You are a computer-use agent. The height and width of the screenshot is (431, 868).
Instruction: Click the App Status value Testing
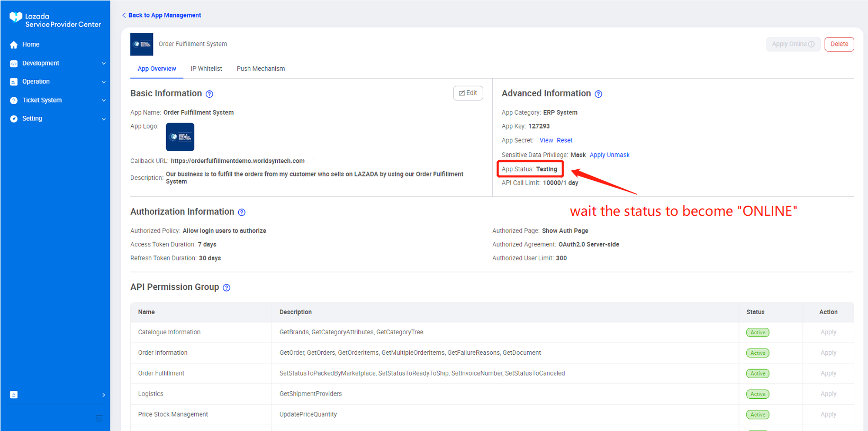tap(547, 170)
